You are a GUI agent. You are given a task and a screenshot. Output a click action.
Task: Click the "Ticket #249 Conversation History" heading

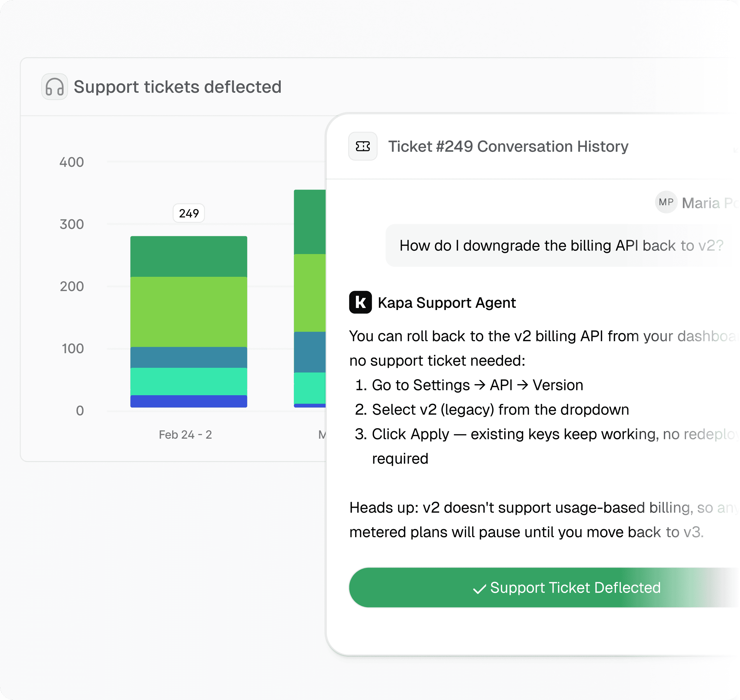(508, 147)
